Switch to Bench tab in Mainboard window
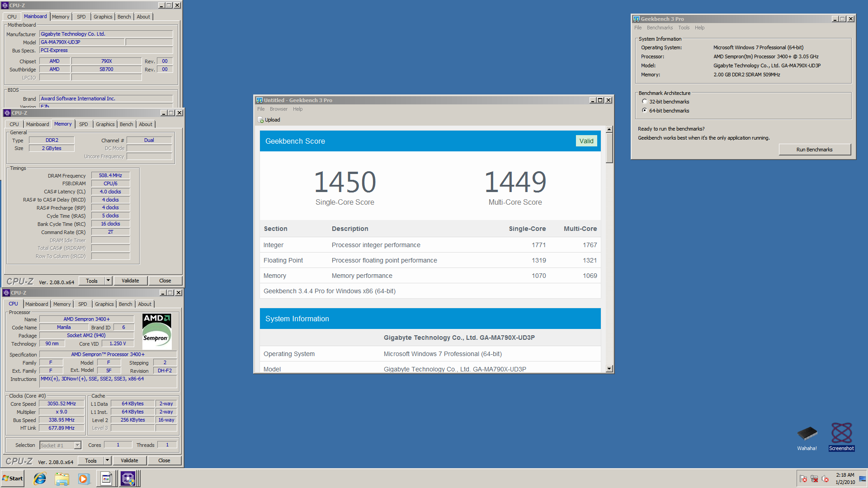Image resolution: width=868 pixels, height=488 pixels. (124, 17)
